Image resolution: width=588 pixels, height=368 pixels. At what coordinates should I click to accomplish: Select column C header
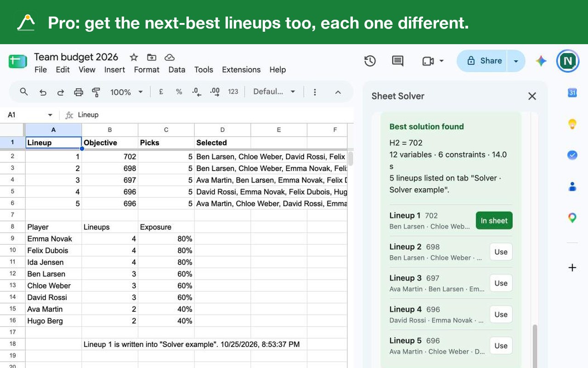tap(166, 130)
